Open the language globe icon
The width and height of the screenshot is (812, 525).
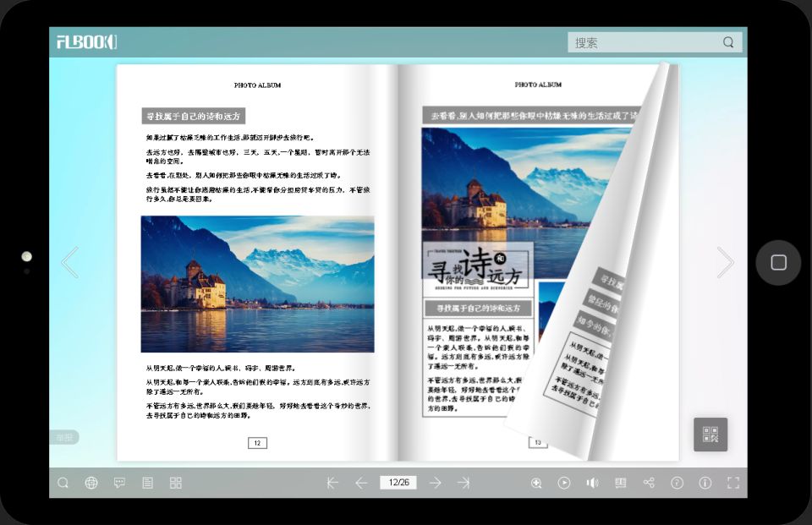point(91,483)
